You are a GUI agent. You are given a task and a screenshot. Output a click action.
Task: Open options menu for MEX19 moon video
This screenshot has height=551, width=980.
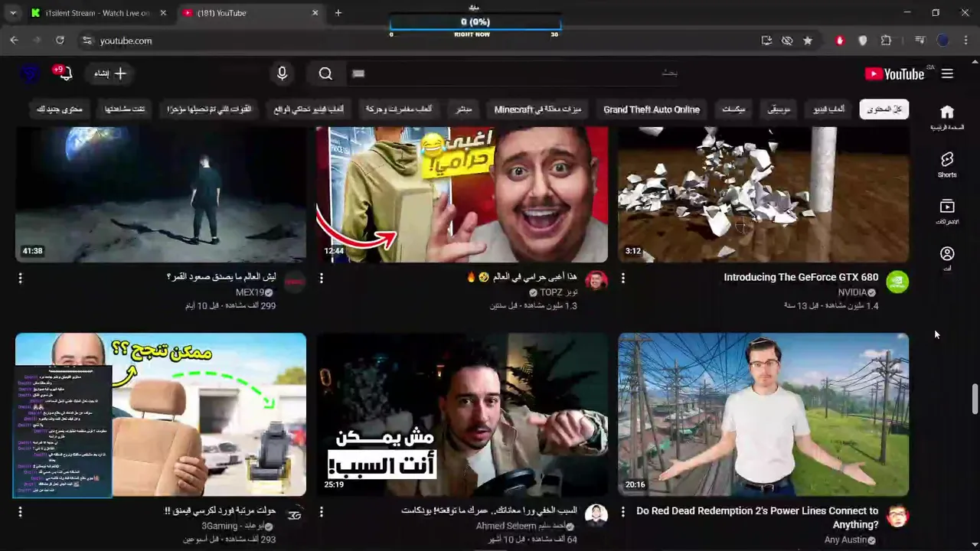tap(21, 278)
